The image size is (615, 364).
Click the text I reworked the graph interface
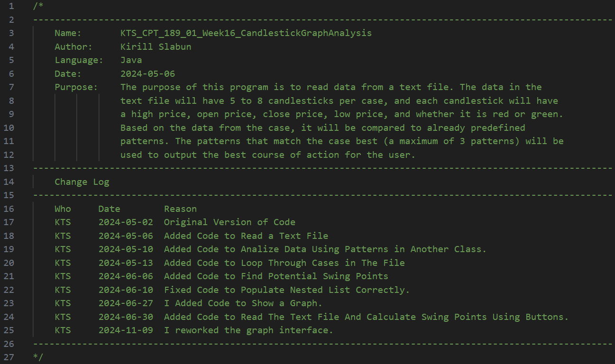click(248, 330)
